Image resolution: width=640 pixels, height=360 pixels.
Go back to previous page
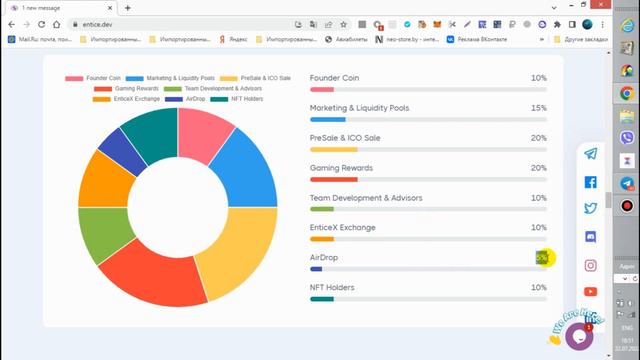coord(11,24)
